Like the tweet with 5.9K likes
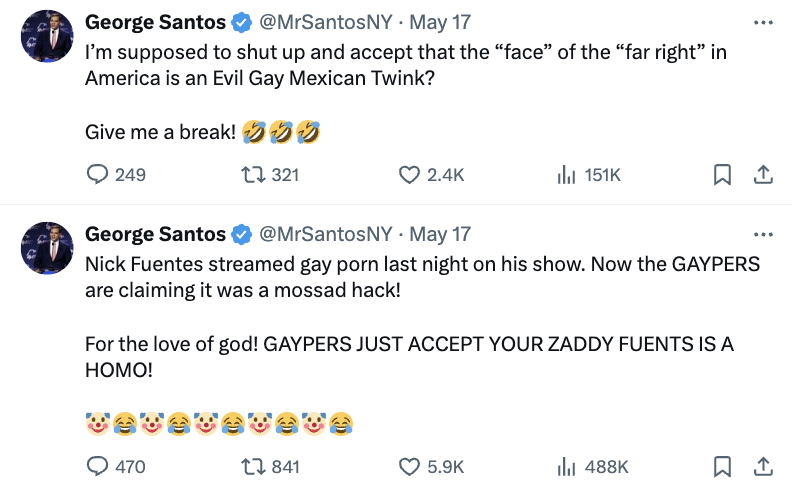The height and width of the screenshot is (494, 792). (409, 466)
